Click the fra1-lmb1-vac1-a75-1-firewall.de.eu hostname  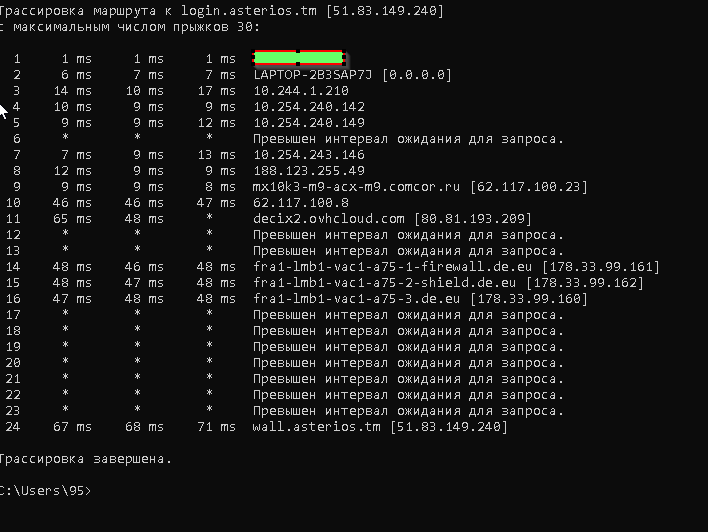[x=392, y=267]
